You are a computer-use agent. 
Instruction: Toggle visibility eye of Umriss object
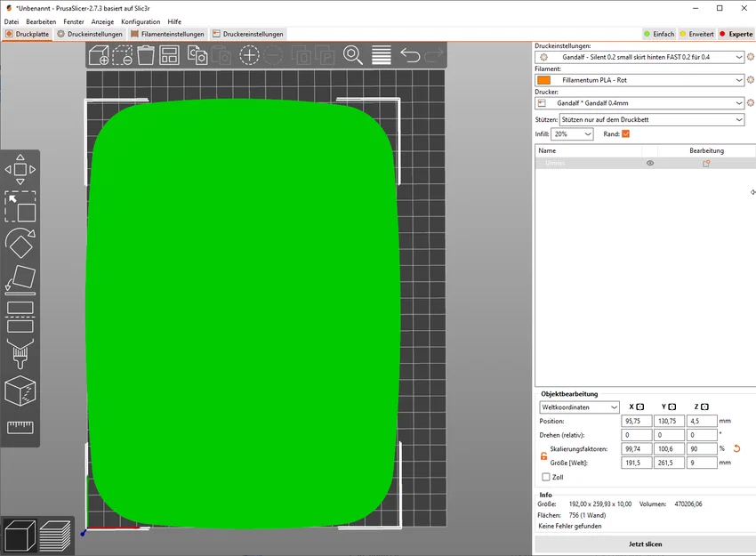click(x=650, y=163)
